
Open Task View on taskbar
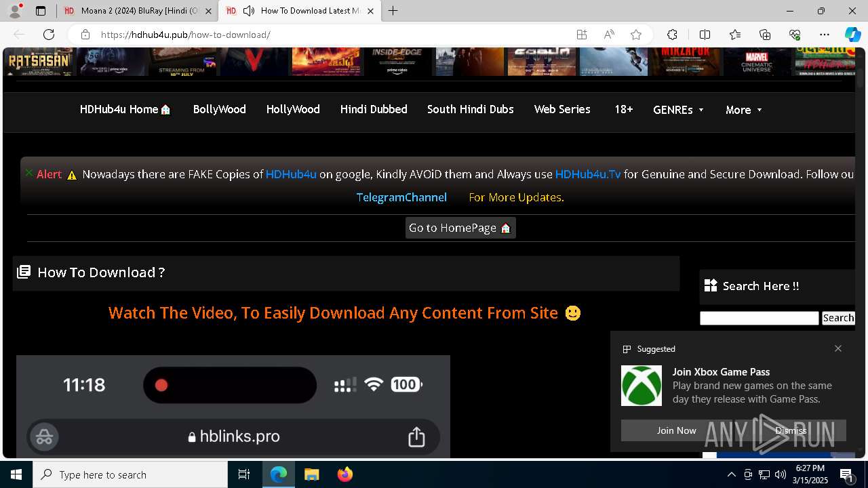(x=244, y=474)
